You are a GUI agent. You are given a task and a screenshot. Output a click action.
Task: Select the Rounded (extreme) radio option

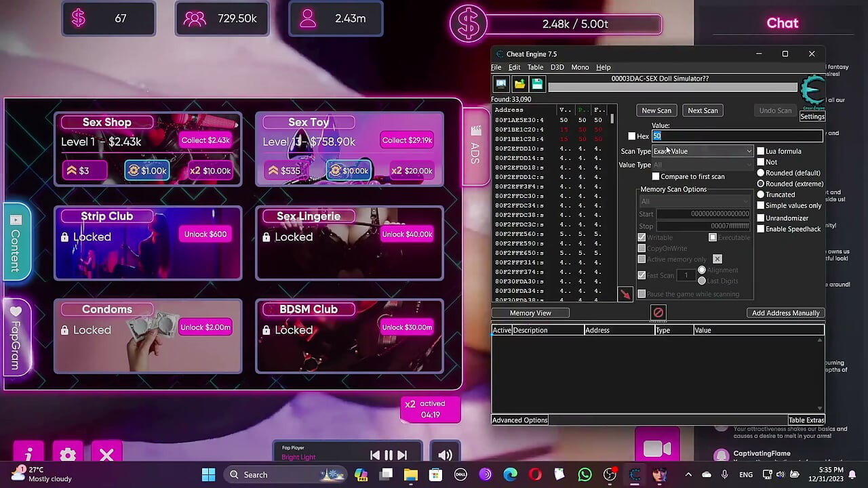tap(761, 184)
